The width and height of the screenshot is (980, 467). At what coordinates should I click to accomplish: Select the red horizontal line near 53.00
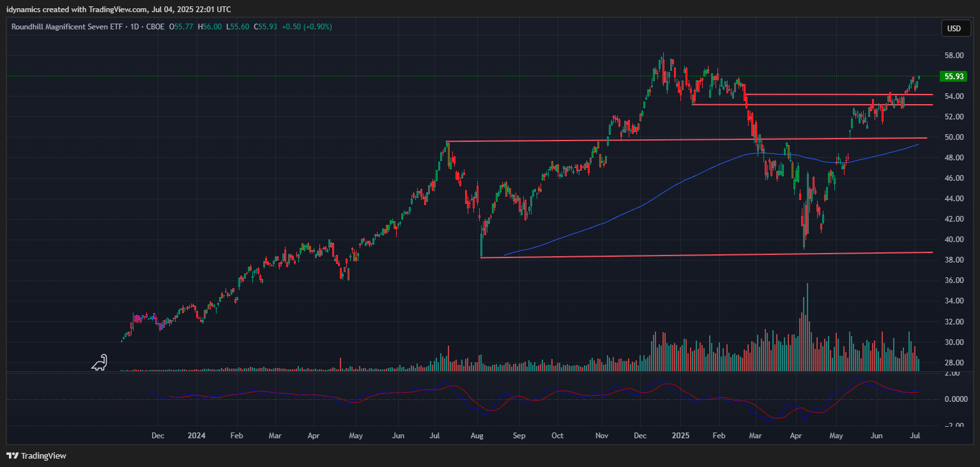coord(811,104)
